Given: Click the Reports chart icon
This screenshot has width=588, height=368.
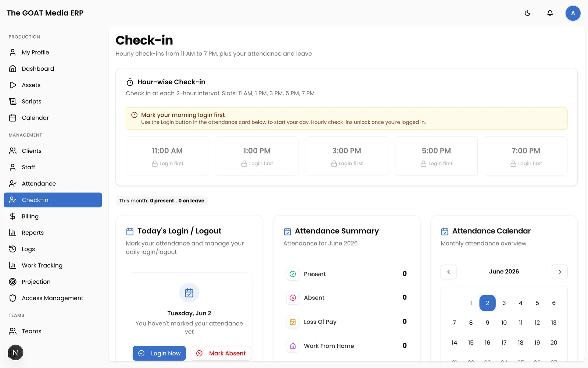Looking at the screenshot, I should (13, 233).
